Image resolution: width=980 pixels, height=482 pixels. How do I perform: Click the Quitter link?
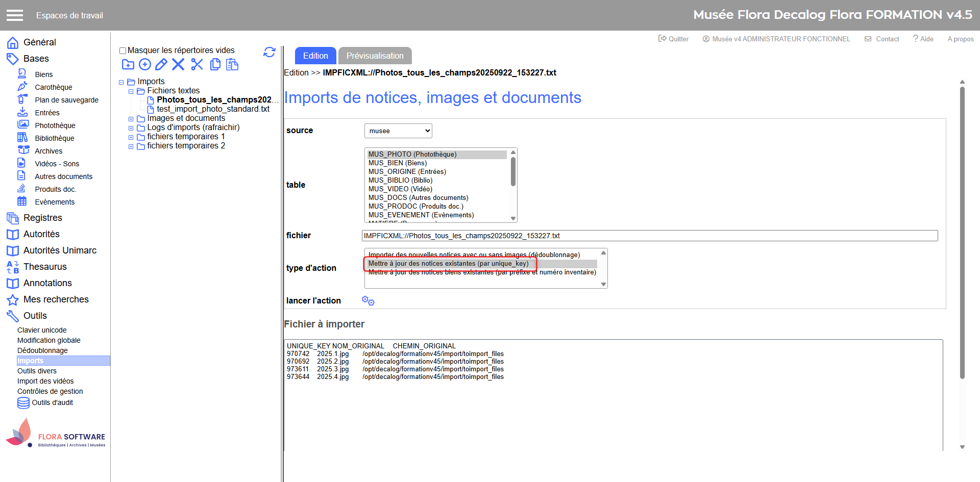[x=674, y=39]
